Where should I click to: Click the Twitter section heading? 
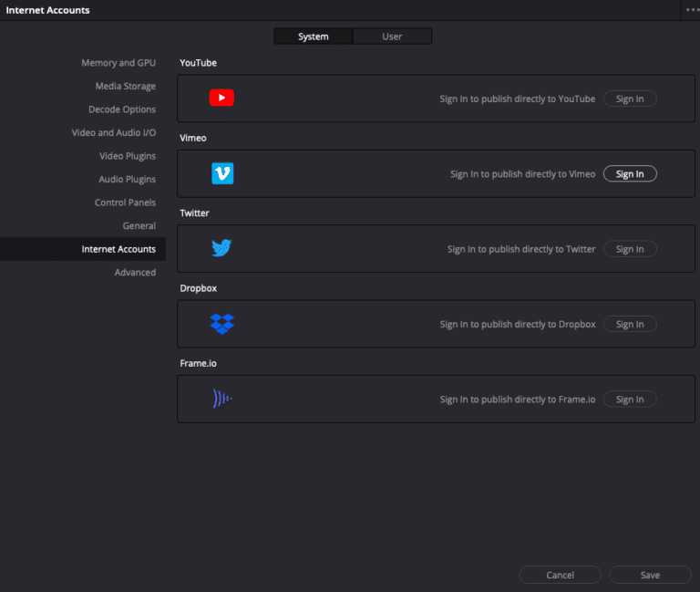point(194,213)
